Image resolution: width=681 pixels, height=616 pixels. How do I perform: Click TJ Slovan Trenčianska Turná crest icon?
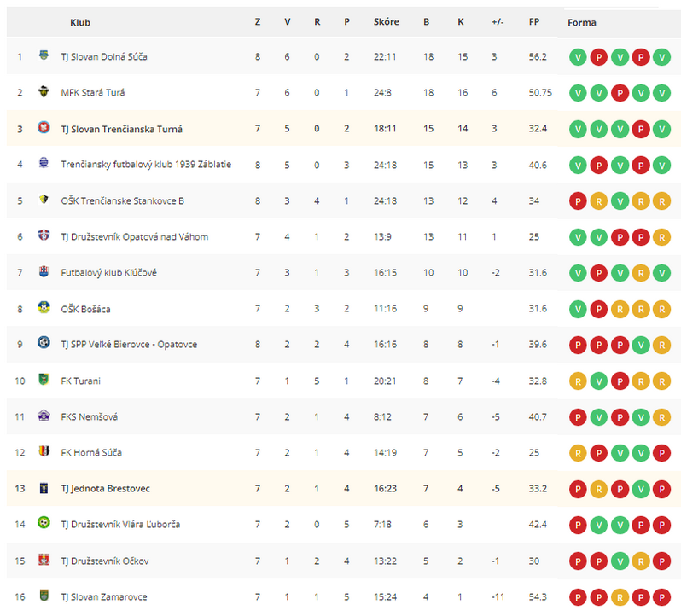click(44, 128)
